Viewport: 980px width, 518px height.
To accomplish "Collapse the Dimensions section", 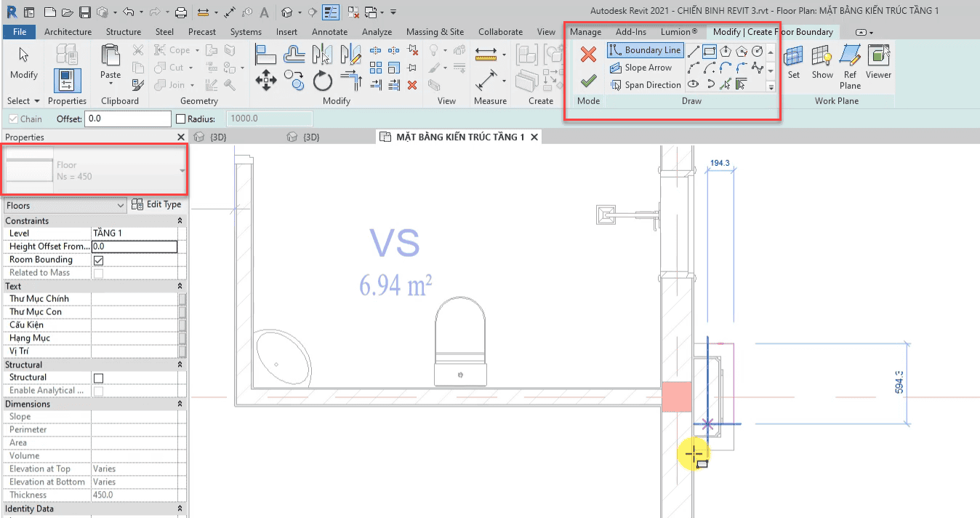I will [x=180, y=404].
